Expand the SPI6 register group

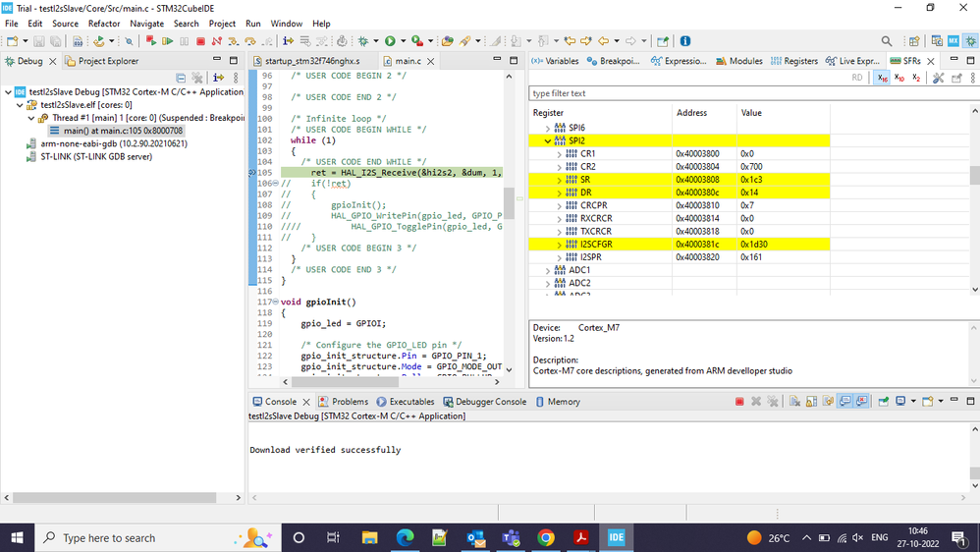click(x=548, y=128)
